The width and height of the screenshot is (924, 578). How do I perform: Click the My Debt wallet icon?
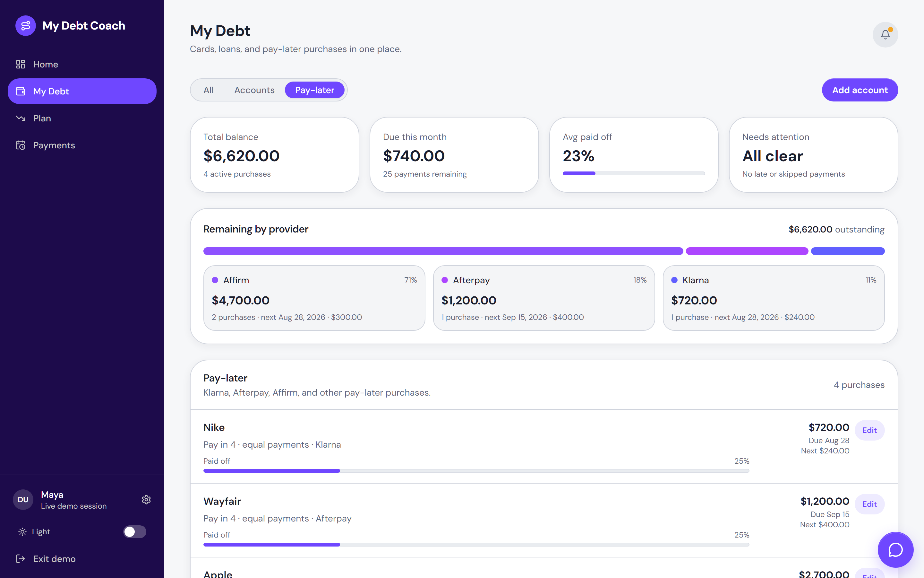[21, 92]
